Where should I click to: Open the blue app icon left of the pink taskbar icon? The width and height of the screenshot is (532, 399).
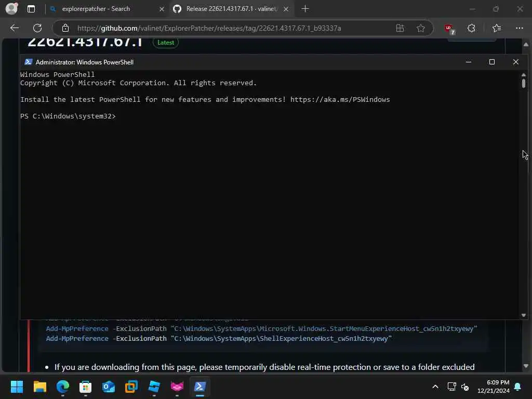point(154,387)
